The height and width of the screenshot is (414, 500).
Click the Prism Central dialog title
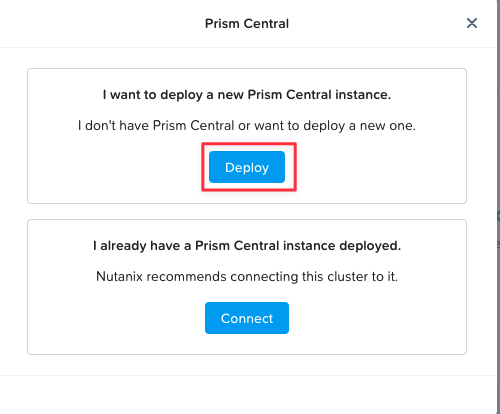click(x=247, y=24)
